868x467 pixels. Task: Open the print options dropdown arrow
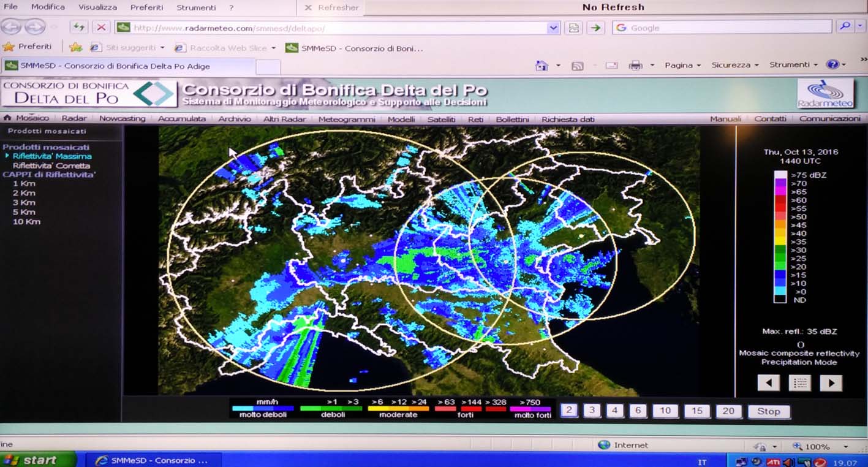(652, 65)
